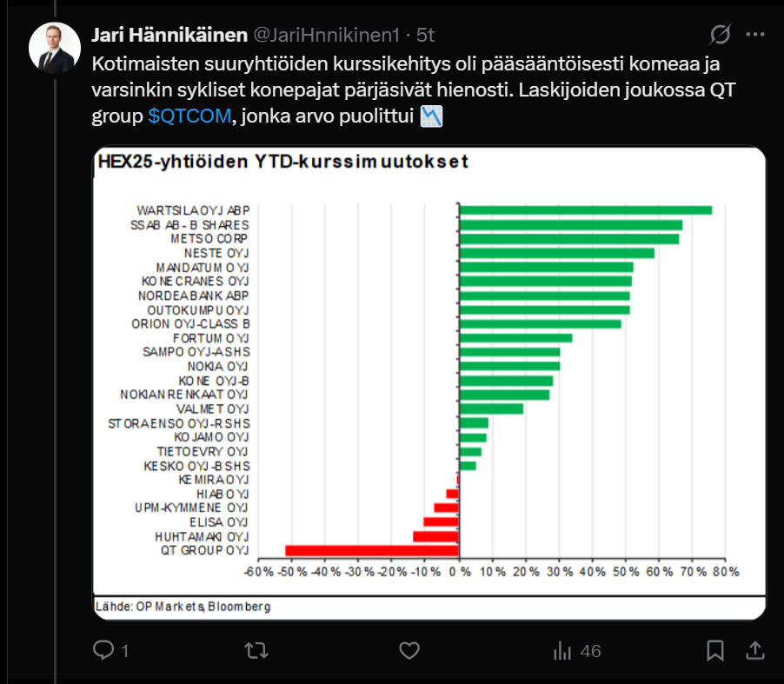Click the 5t post timestamp
Screen dimensions: 784x684
tap(426, 35)
